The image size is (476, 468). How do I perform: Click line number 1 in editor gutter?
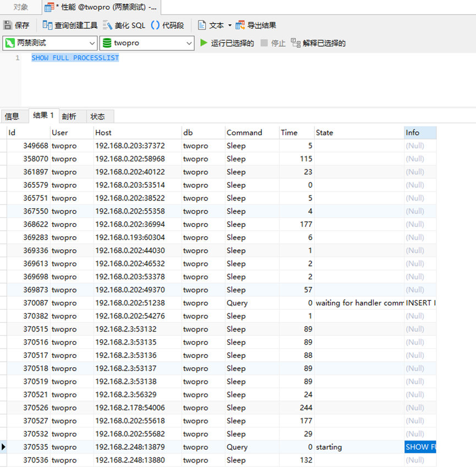pyautogui.click(x=17, y=58)
